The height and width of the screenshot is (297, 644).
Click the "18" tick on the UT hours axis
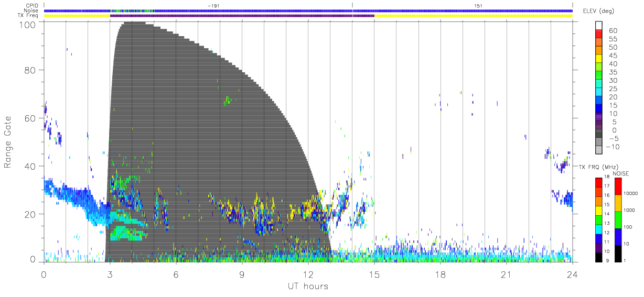[440, 275]
